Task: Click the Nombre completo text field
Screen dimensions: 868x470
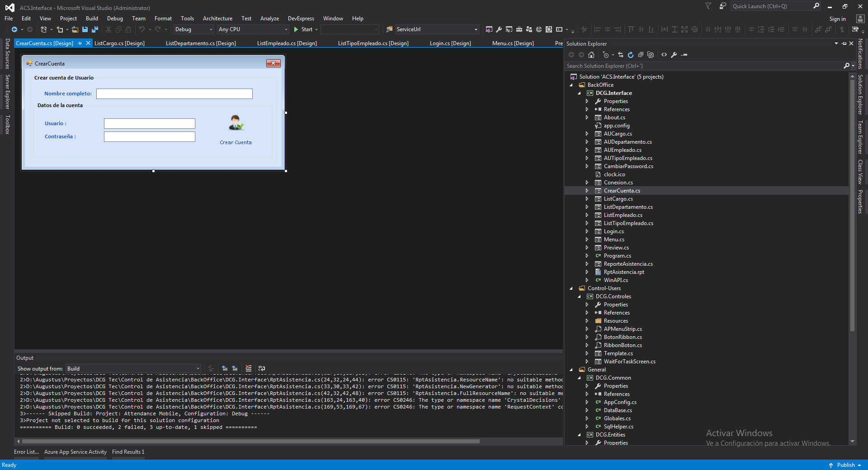Action: [174, 94]
